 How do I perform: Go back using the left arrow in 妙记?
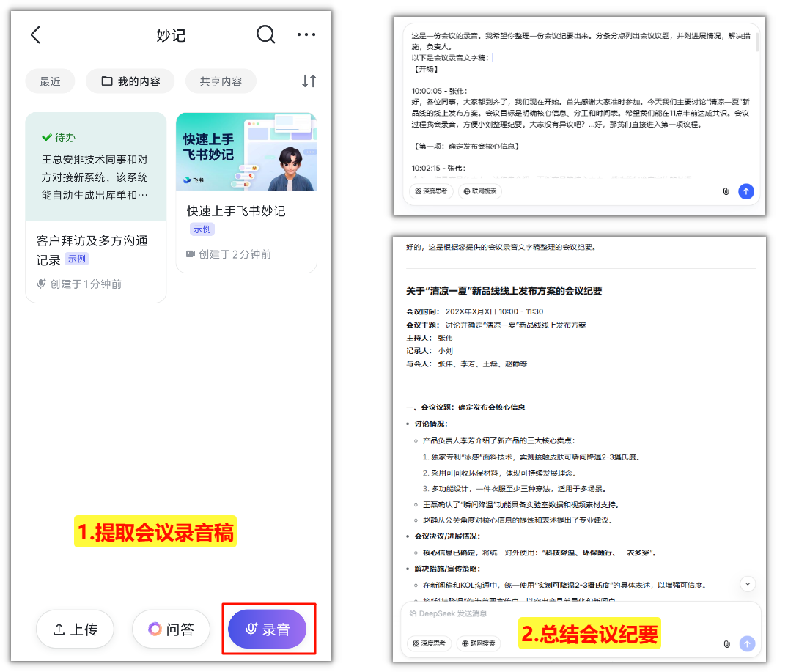pos(35,34)
